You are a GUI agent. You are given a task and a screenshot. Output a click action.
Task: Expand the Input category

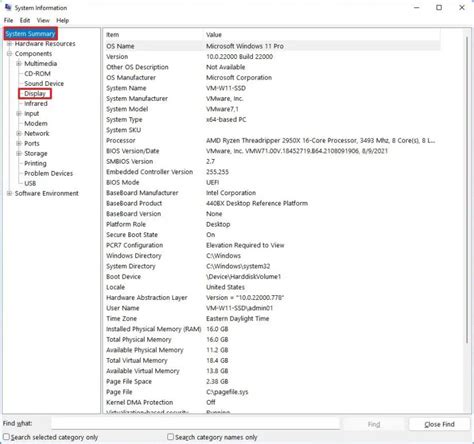(19, 114)
